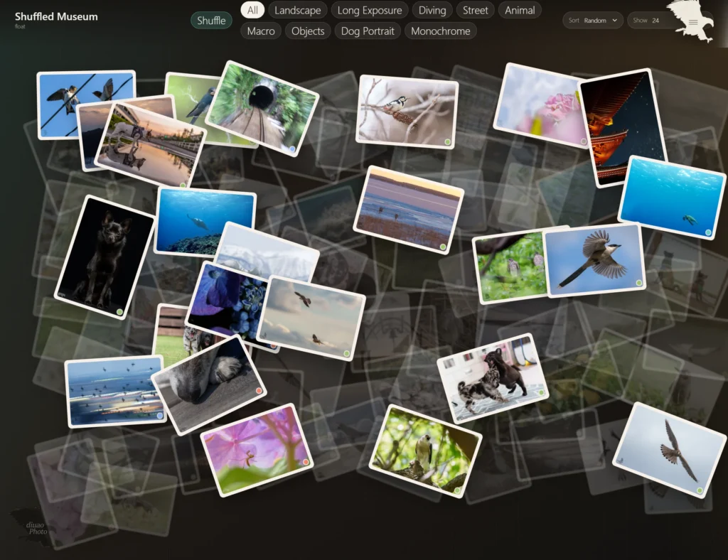Open the two playing dogs photo
Image resolution: width=728 pixels, height=560 pixels.
pyautogui.click(x=493, y=377)
